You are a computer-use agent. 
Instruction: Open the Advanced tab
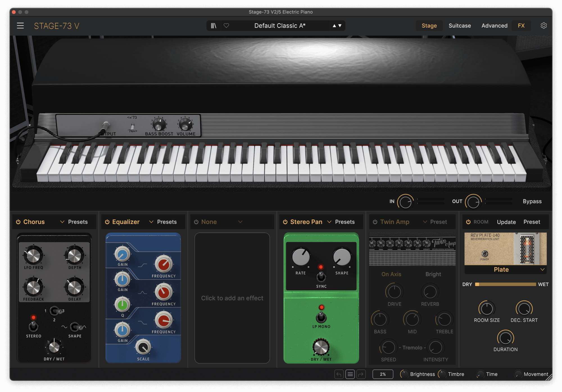[494, 26]
